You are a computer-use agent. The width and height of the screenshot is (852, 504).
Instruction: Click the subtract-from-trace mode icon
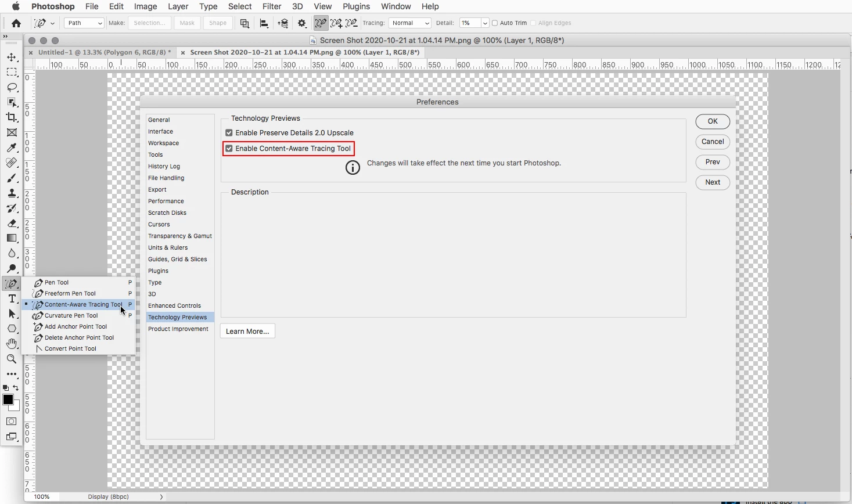[351, 23]
